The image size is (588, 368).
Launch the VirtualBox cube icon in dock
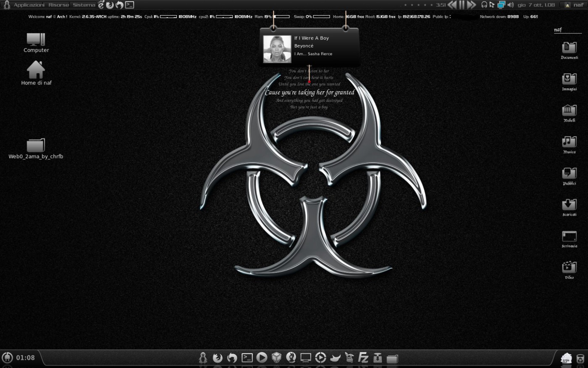[x=276, y=357]
